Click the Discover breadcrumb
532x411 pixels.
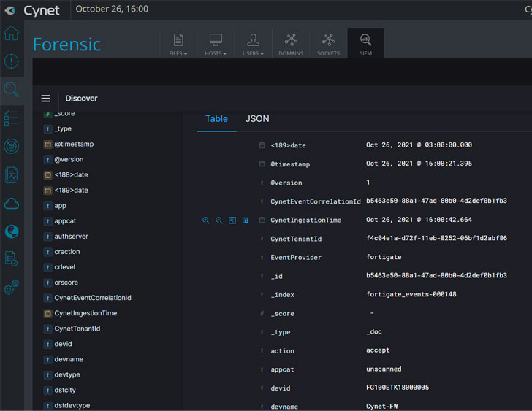coord(81,99)
